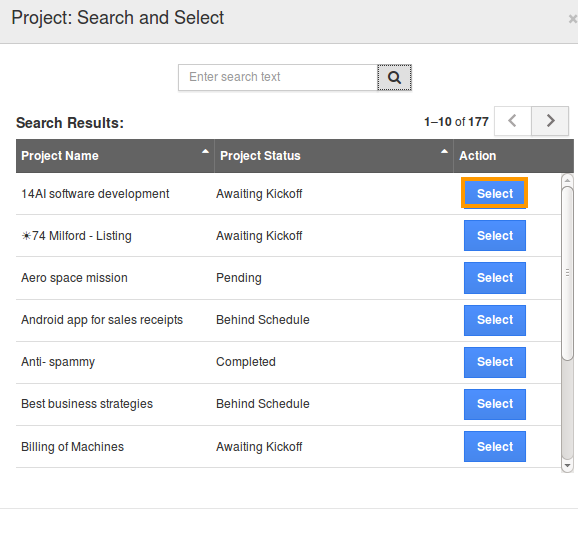578x543 pixels.
Task: Click the results list scrollbar thumb
Action: [567, 273]
